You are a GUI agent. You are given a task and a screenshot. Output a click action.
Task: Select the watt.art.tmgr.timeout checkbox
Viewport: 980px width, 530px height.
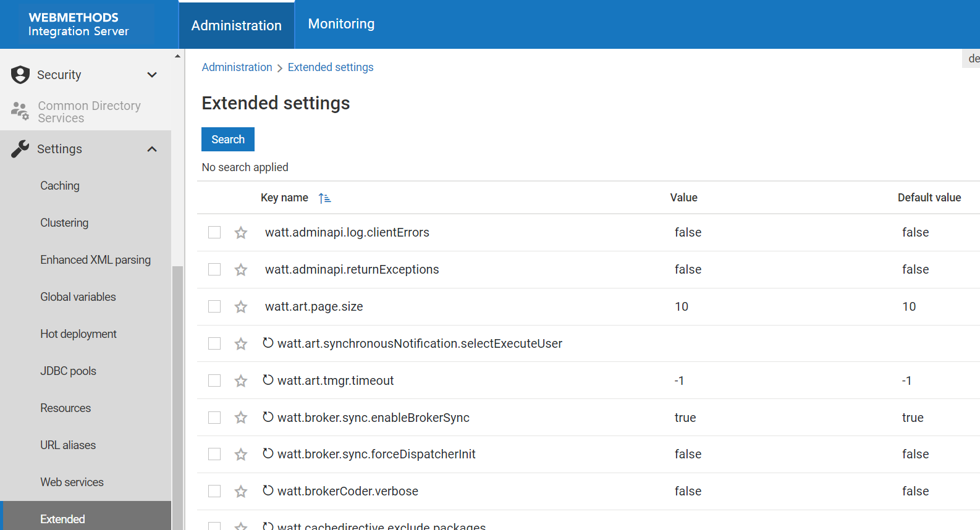point(214,381)
